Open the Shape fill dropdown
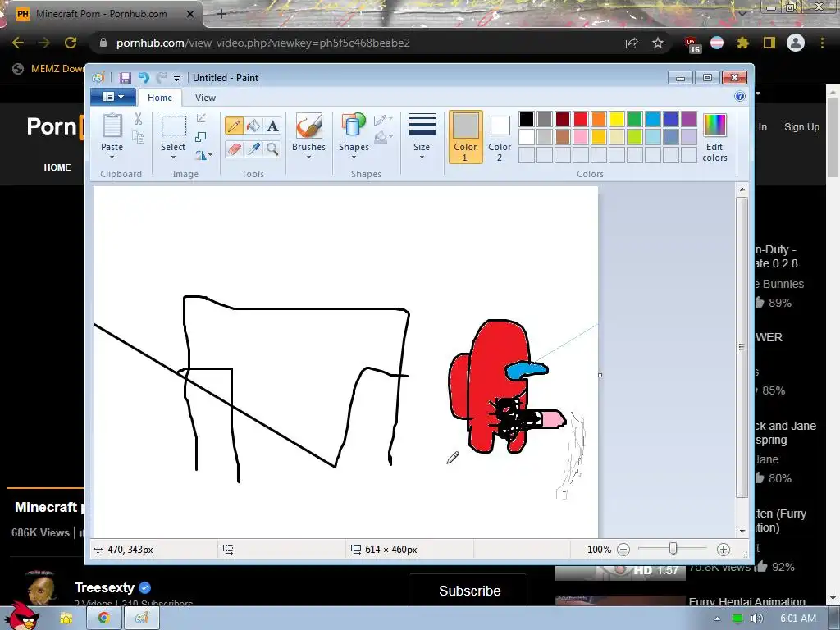 click(x=383, y=138)
